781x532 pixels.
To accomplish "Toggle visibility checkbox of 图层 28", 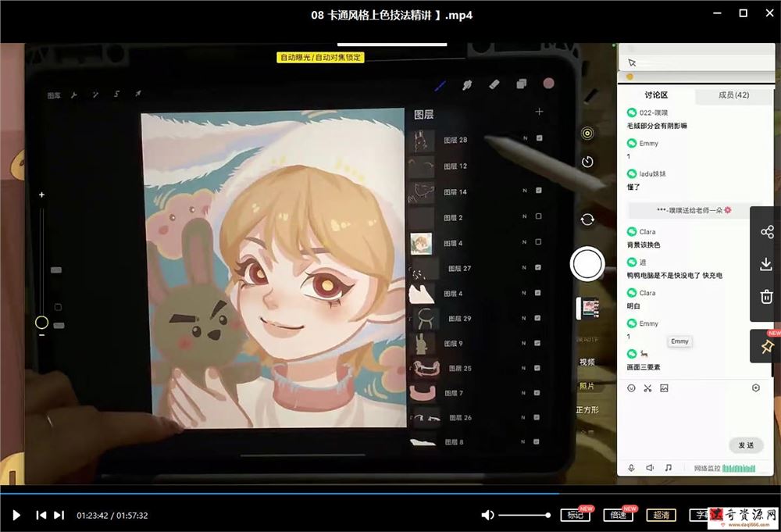I will (x=540, y=138).
